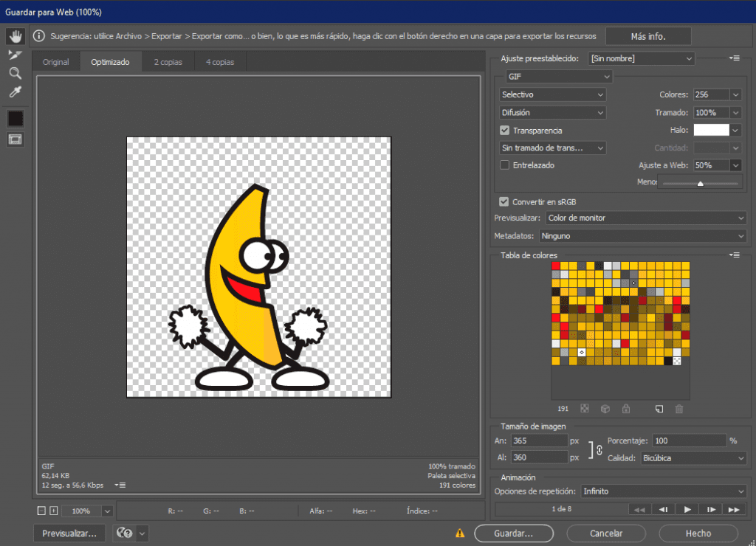Disable the Transparencia option
This screenshot has width=756, height=546.
tap(504, 130)
